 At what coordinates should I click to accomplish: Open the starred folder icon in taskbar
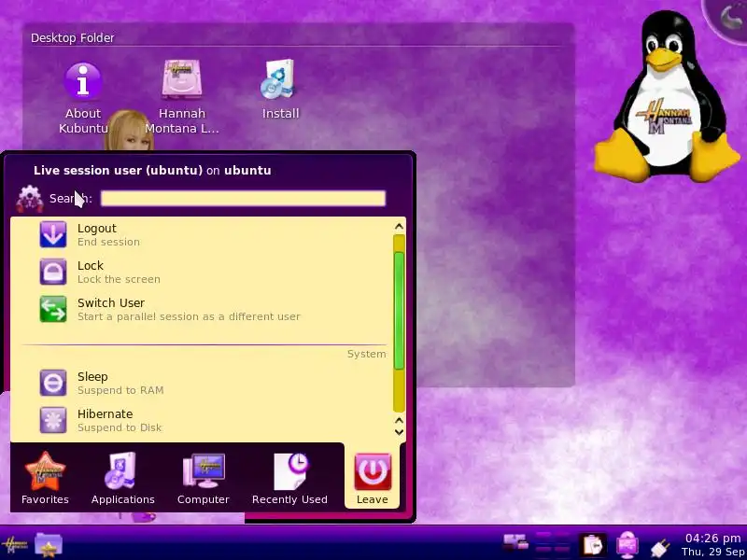point(49,545)
